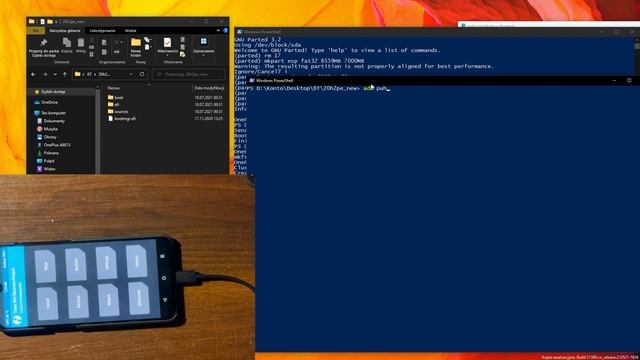Click the front PowerShell command prompt line

point(318,88)
